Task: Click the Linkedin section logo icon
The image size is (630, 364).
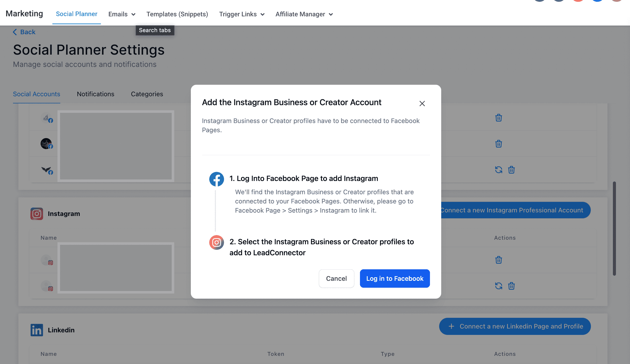Action: (x=37, y=330)
